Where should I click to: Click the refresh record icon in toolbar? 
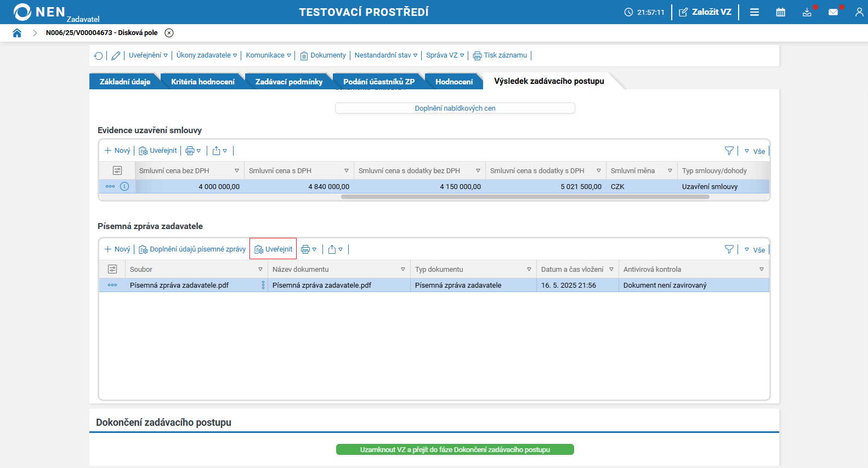coord(98,55)
